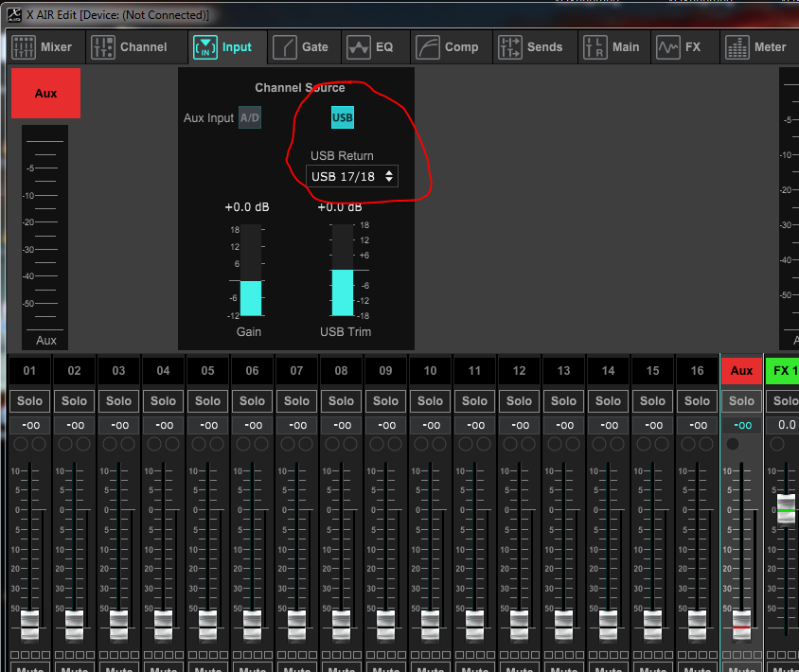799x672 pixels.
Task: Open the USB Return dropdown
Action: pos(352,176)
